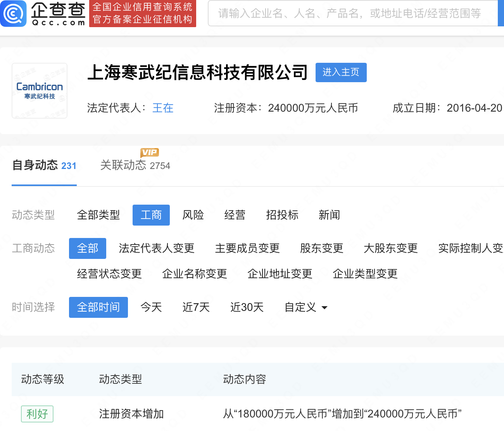Click the 成立日期 2016-04-20 text
This screenshot has height=431, width=504.
click(448, 108)
